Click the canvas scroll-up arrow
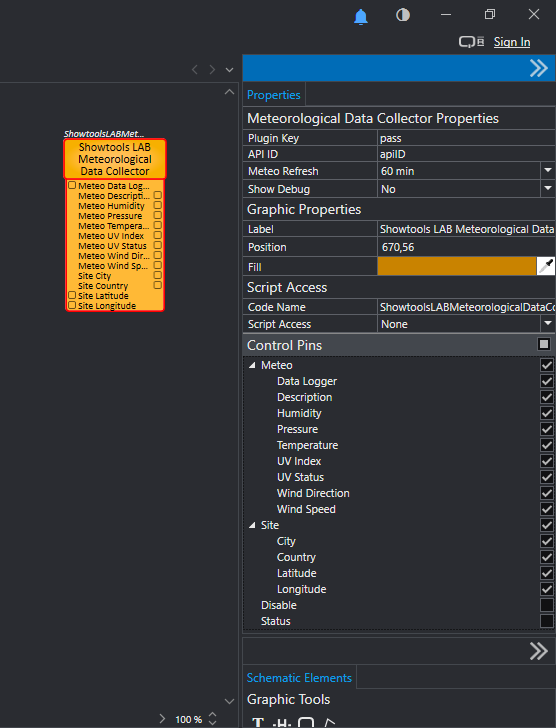The width and height of the screenshot is (556, 728). pyautogui.click(x=229, y=92)
